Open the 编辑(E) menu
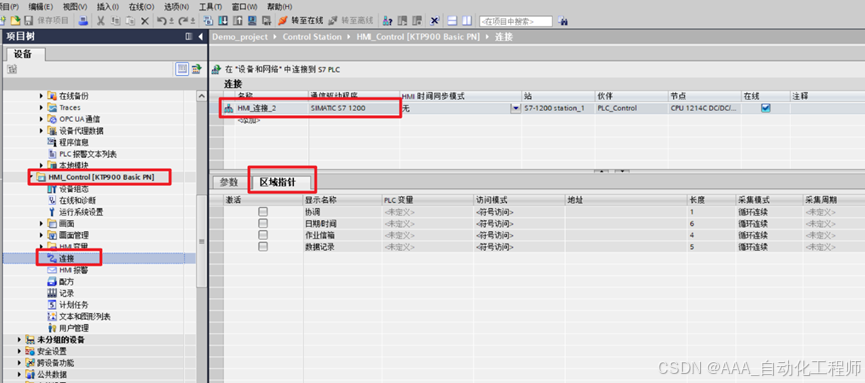865x383 pixels. (x=41, y=7)
